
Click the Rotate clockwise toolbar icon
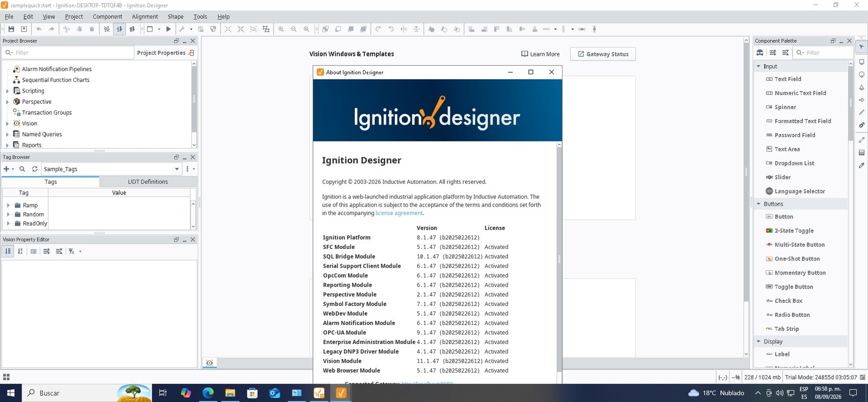pyautogui.click(x=378, y=29)
